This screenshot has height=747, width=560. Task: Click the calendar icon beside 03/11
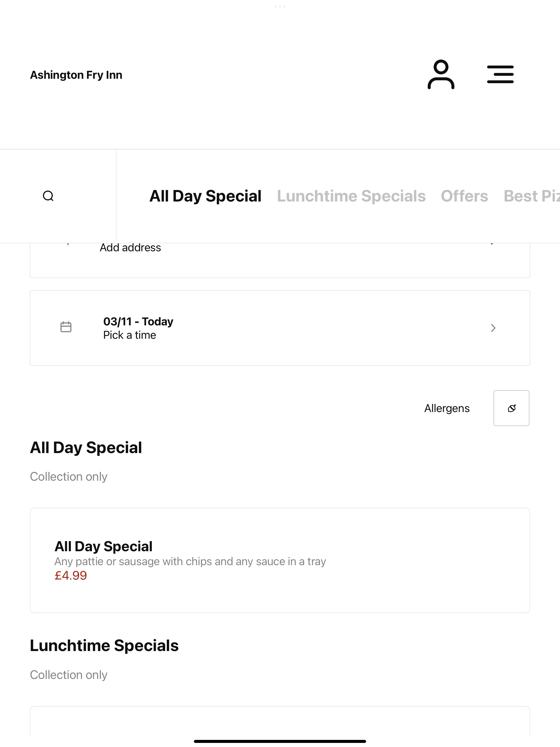(66, 327)
